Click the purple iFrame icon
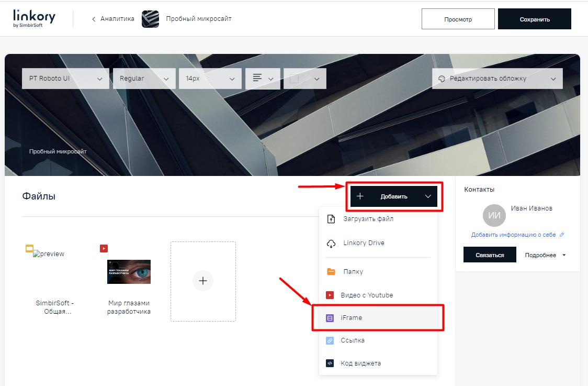The height and width of the screenshot is (386, 588). [330, 317]
